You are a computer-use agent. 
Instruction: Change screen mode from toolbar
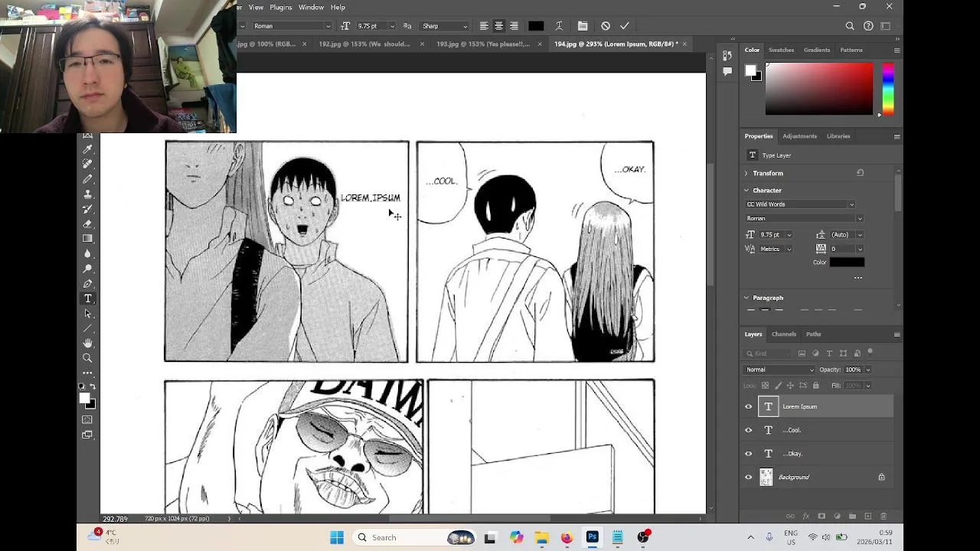(88, 435)
